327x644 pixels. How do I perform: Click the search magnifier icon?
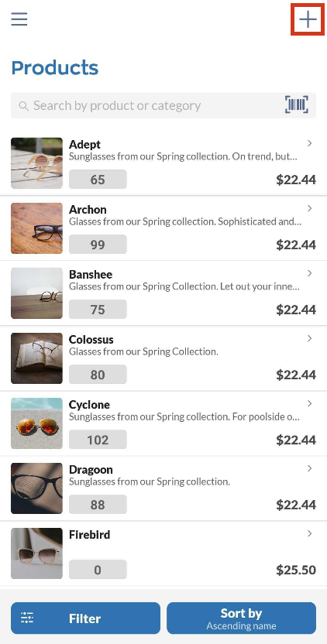click(24, 106)
